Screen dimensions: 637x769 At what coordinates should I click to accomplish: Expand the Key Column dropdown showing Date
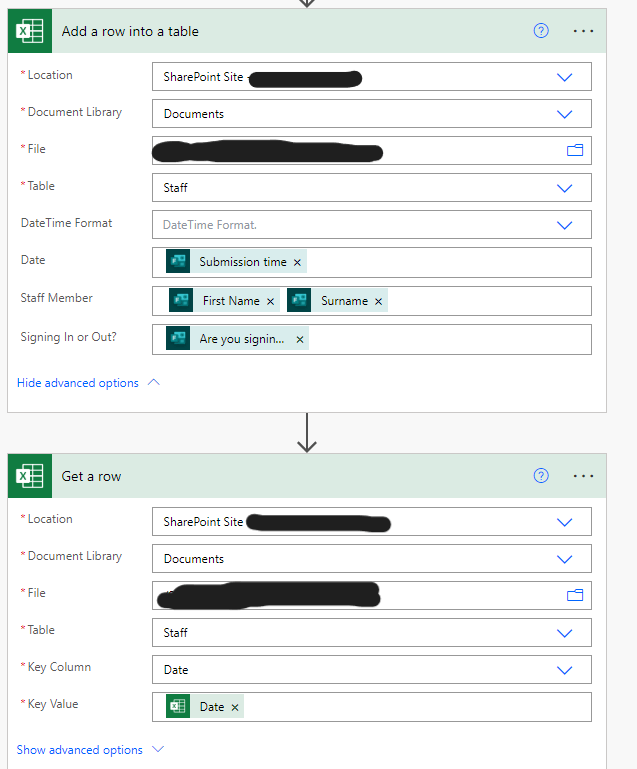pos(564,670)
